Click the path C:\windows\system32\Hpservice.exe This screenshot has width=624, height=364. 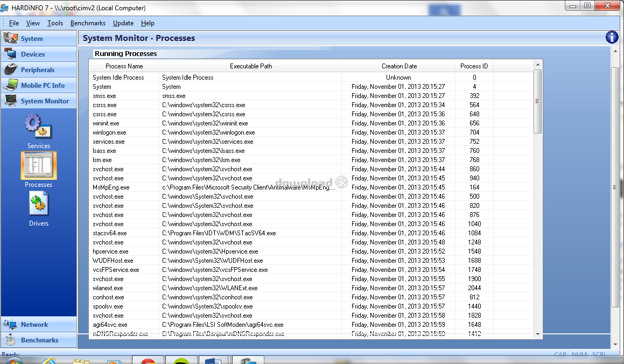point(210,251)
